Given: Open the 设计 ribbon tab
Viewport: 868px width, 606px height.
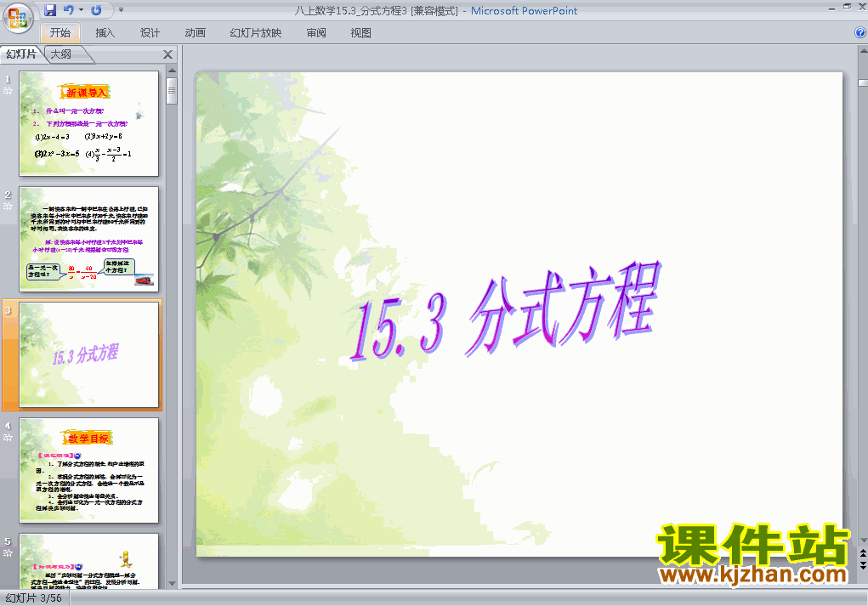Looking at the screenshot, I should [x=150, y=33].
